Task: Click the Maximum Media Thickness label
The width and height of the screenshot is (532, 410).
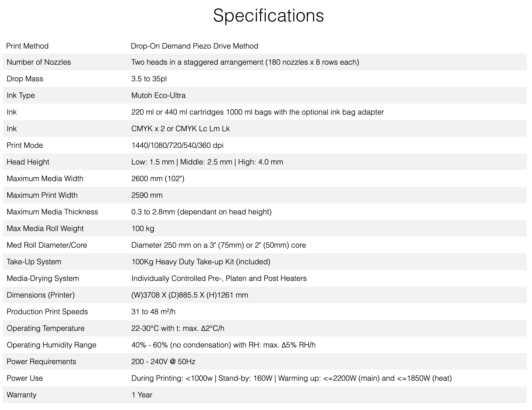Action: pos(52,212)
